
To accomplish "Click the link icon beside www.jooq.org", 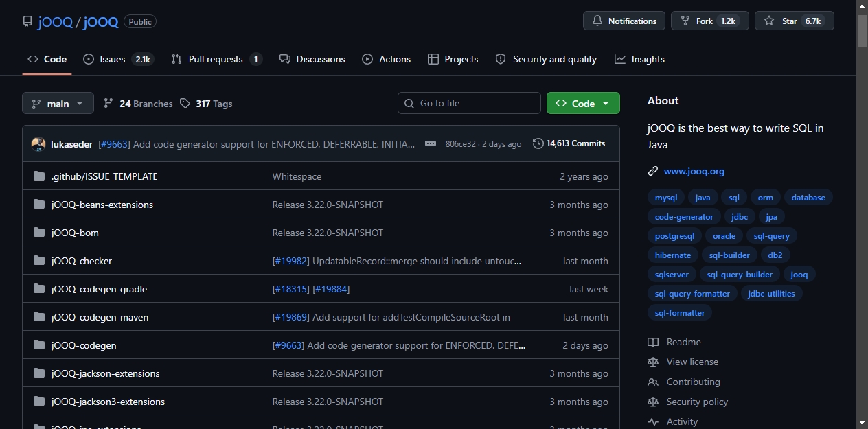I will (653, 171).
